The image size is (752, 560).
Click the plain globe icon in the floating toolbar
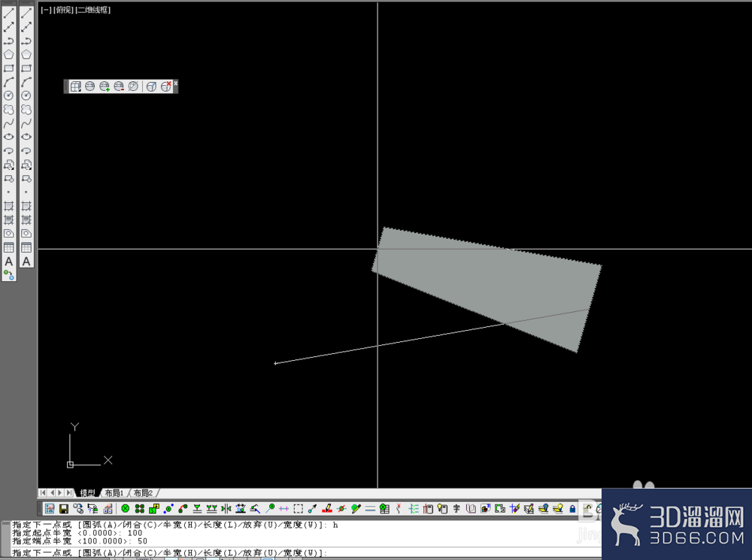tap(89, 86)
